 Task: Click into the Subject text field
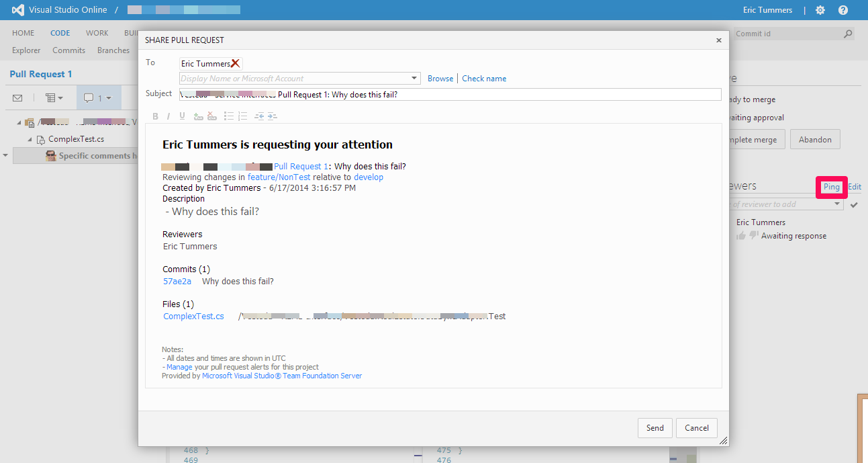tap(537, 95)
